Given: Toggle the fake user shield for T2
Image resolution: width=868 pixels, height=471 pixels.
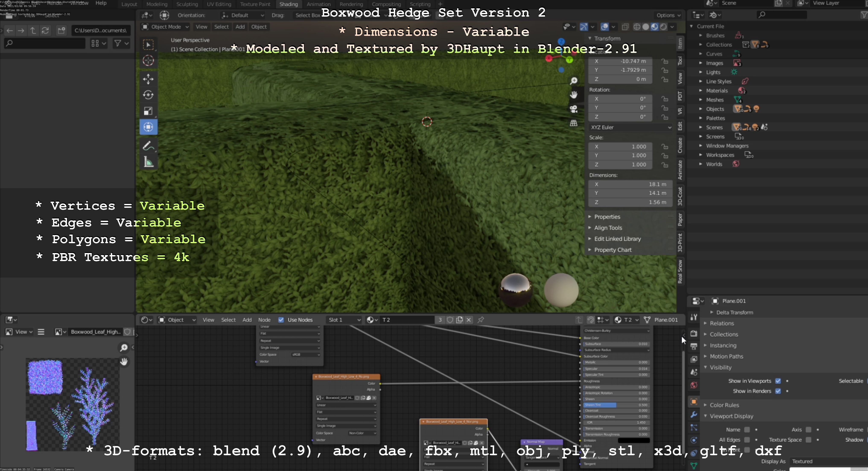Looking at the screenshot, I should (x=450, y=320).
